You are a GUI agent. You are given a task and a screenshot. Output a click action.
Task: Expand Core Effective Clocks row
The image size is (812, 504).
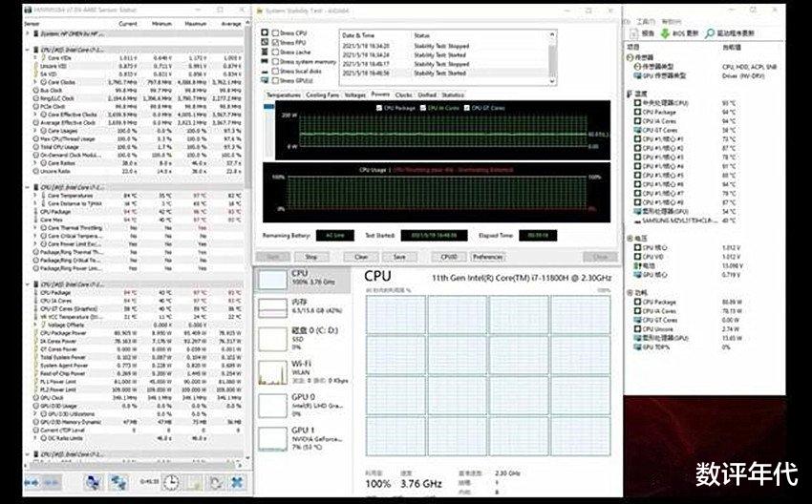(35, 115)
